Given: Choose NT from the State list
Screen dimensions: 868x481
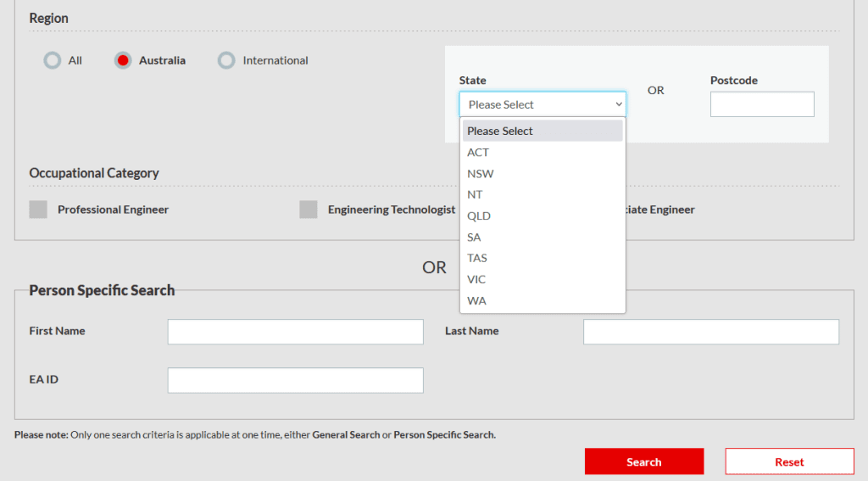Looking at the screenshot, I should [x=542, y=194].
